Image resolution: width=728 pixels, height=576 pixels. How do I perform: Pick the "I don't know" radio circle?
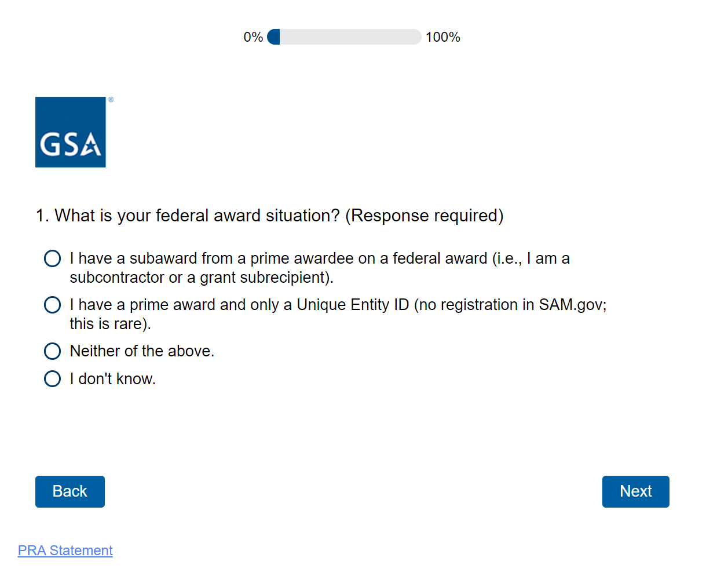coord(53,379)
